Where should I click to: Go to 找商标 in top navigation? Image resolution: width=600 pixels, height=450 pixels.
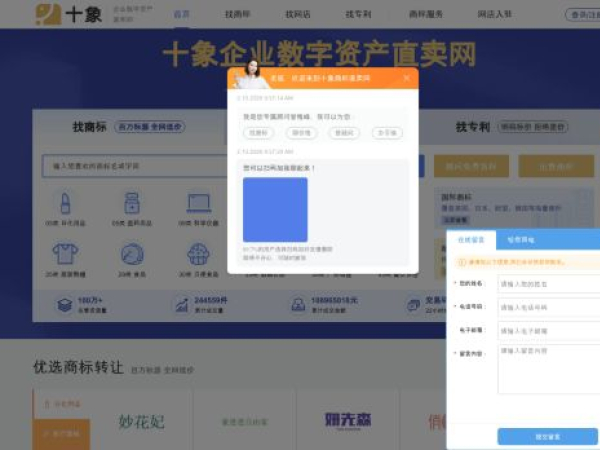[237, 15]
